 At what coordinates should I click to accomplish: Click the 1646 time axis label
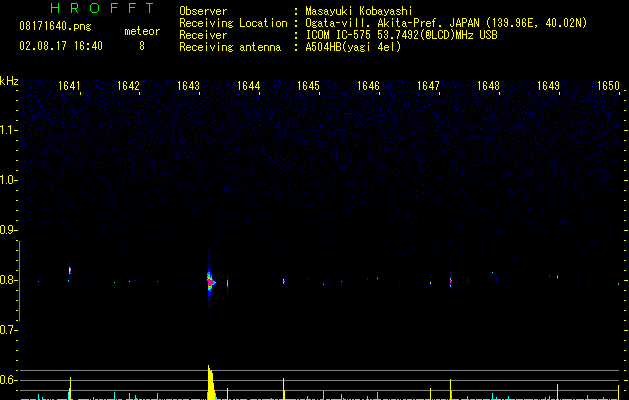tap(368, 86)
